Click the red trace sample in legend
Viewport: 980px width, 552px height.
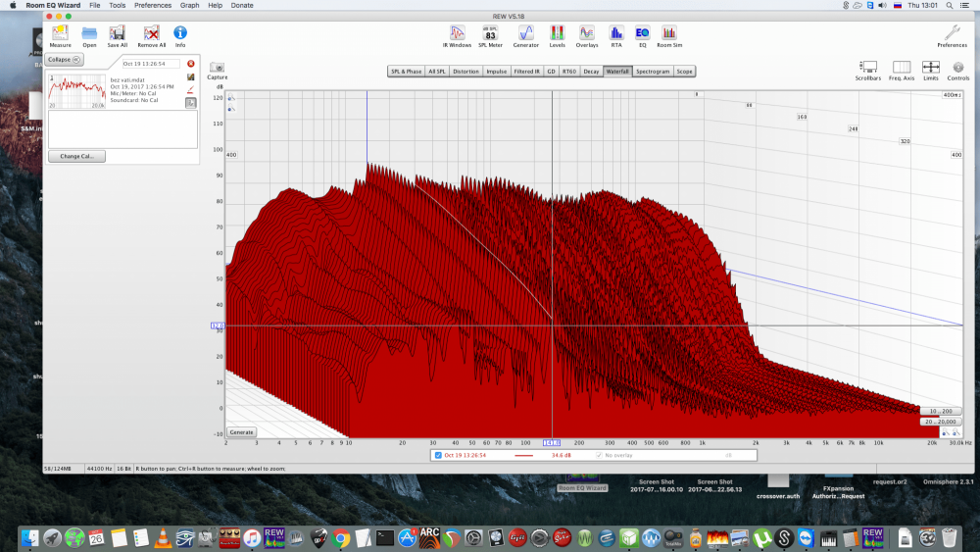point(523,456)
